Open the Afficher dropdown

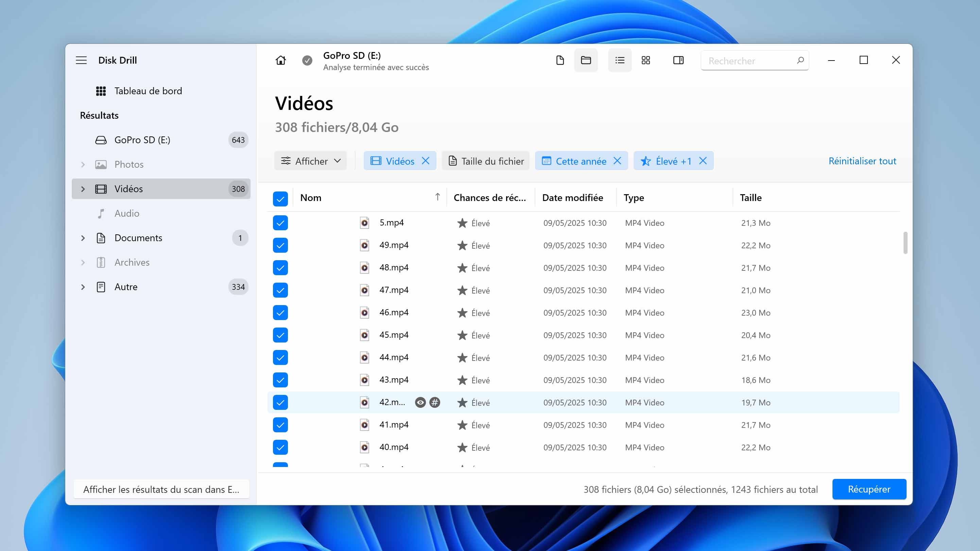point(310,161)
